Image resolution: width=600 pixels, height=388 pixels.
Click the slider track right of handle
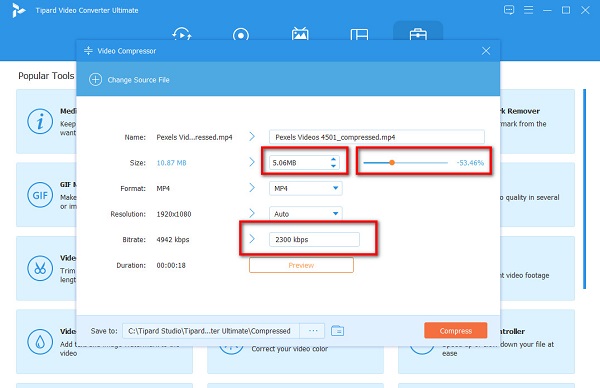click(421, 163)
